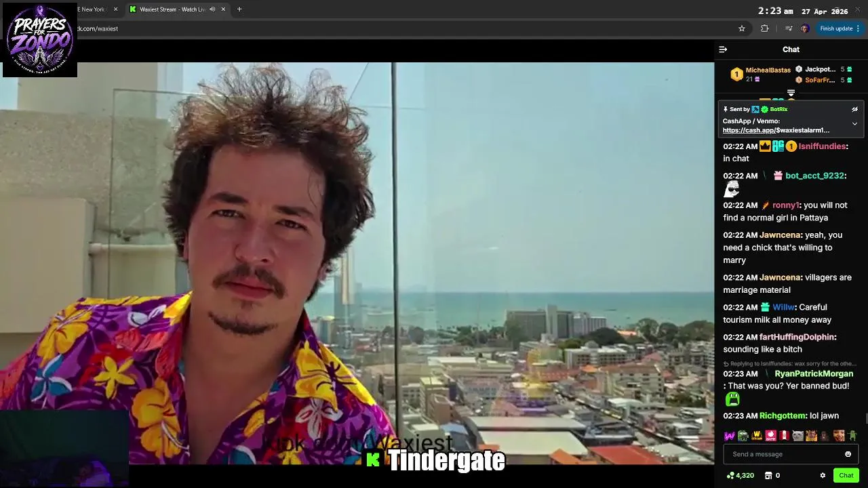Insert the gold W Stream emote
Screen dimensions: 868x488
tap(757, 436)
